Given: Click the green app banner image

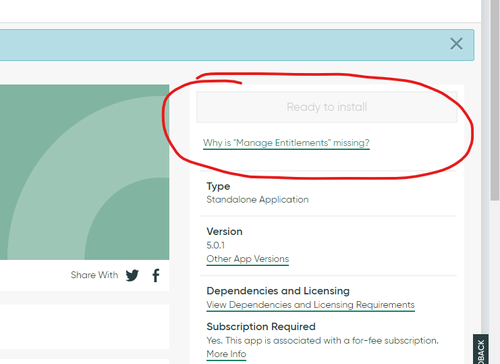Looking at the screenshot, I should [84, 172].
